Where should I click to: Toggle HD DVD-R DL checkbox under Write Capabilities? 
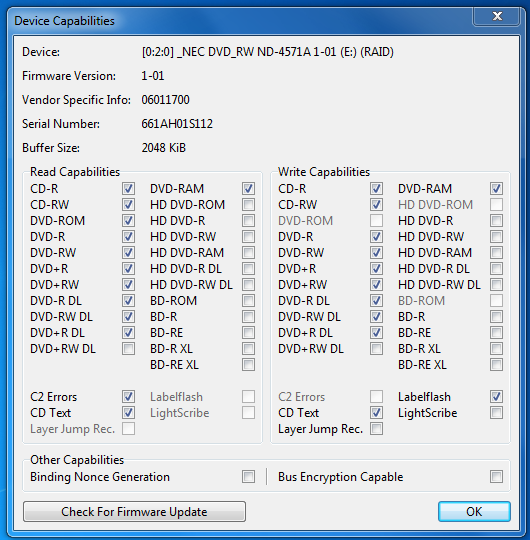[x=496, y=269]
